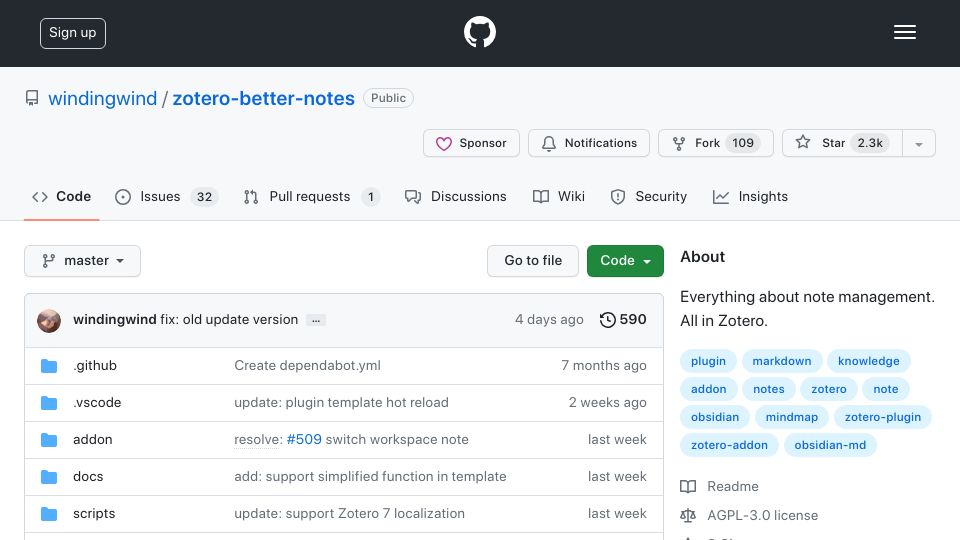Click the GitHub octocat logo

click(479, 32)
